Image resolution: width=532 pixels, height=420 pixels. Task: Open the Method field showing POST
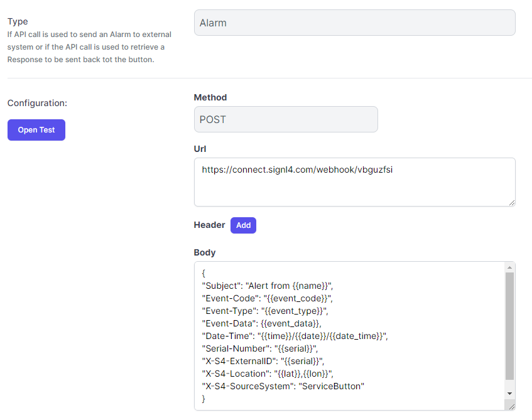point(286,119)
